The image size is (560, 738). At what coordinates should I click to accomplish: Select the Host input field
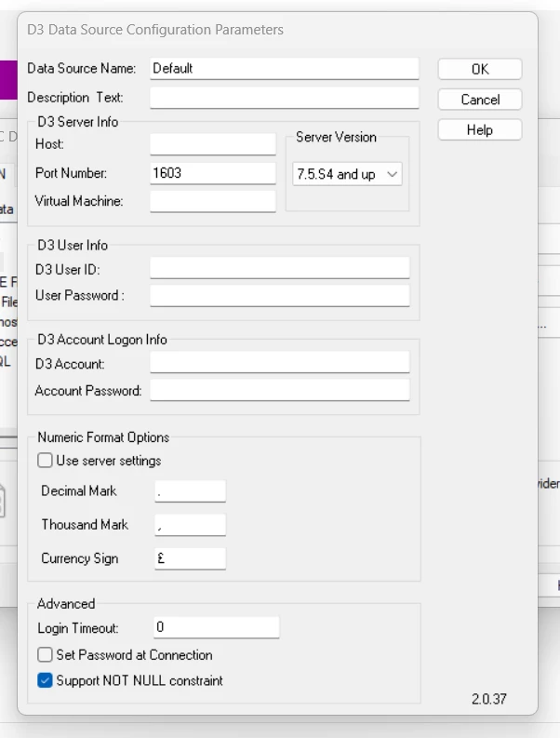[213, 144]
